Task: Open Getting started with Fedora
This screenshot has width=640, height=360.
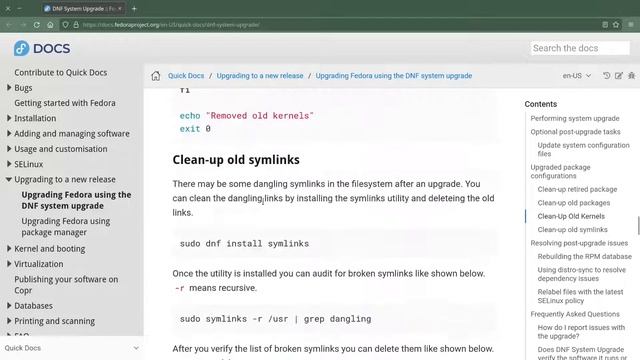Action: (65, 103)
